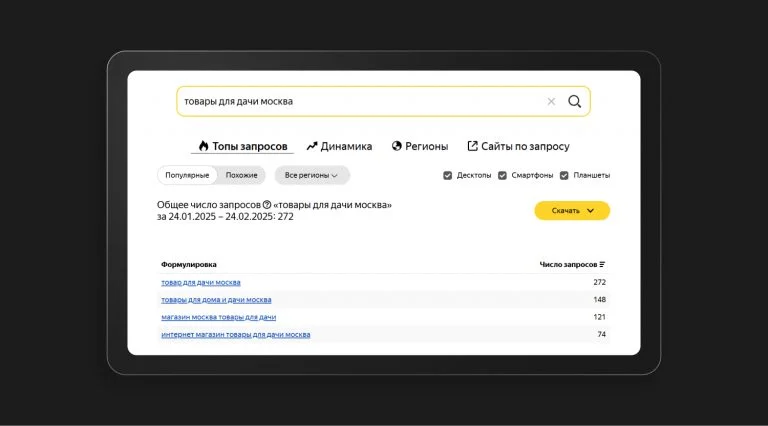The height and width of the screenshot is (426, 768).
Task: Open link магазин москва товары для дачи
Action: pyautogui.click(x=218, y=317)
